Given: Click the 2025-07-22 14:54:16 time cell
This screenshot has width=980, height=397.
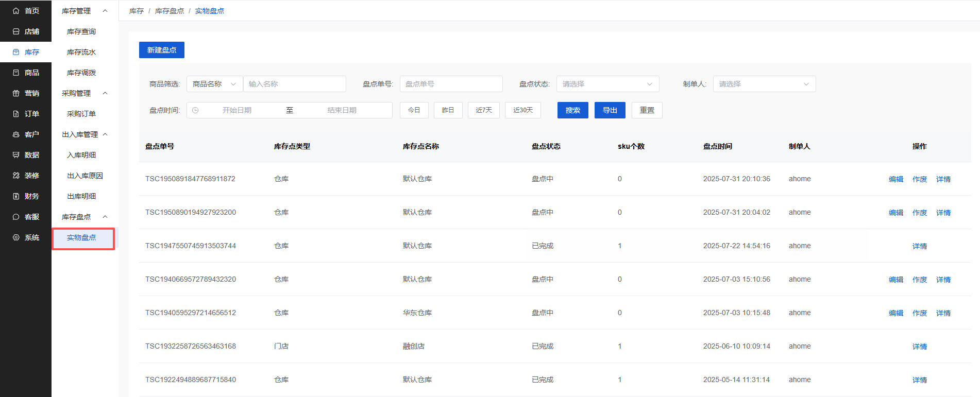Looking at the screenshot, I should [x=737, y=246].
